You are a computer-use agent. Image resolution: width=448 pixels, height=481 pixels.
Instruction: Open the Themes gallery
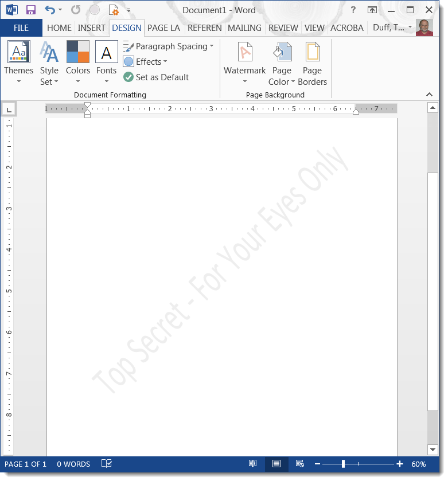pyautogui.click(x=18, y=63)
